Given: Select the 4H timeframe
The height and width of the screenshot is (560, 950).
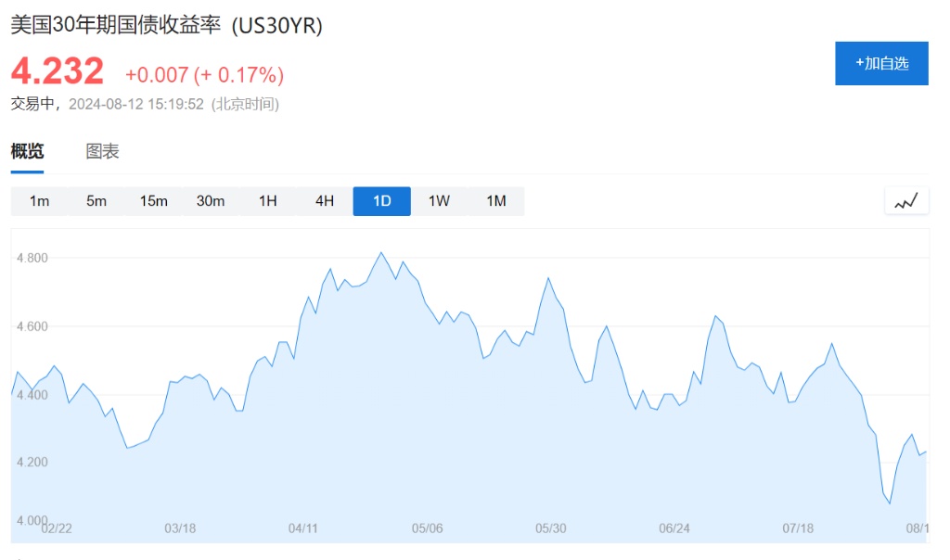Looking at the screenshot, I should coord(325,201).
